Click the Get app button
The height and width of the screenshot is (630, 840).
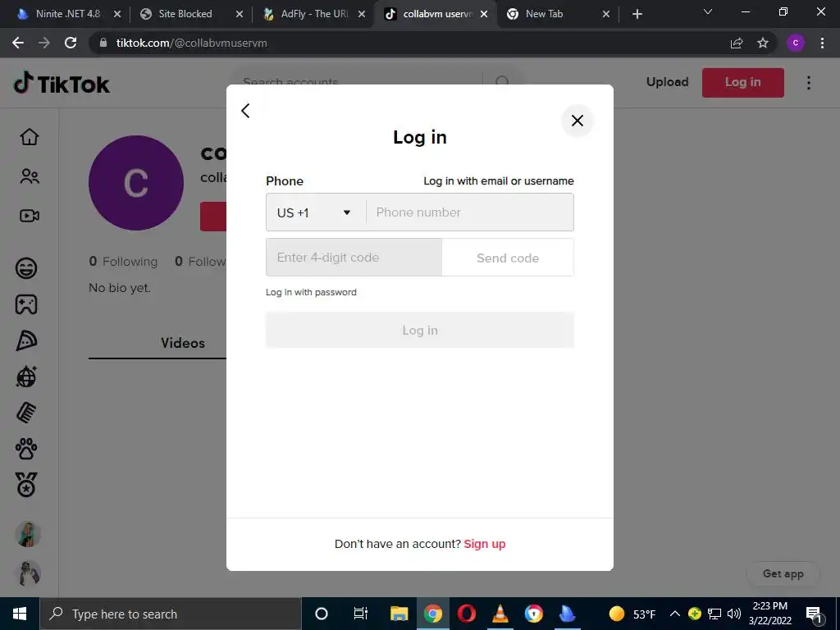(783, 573)
